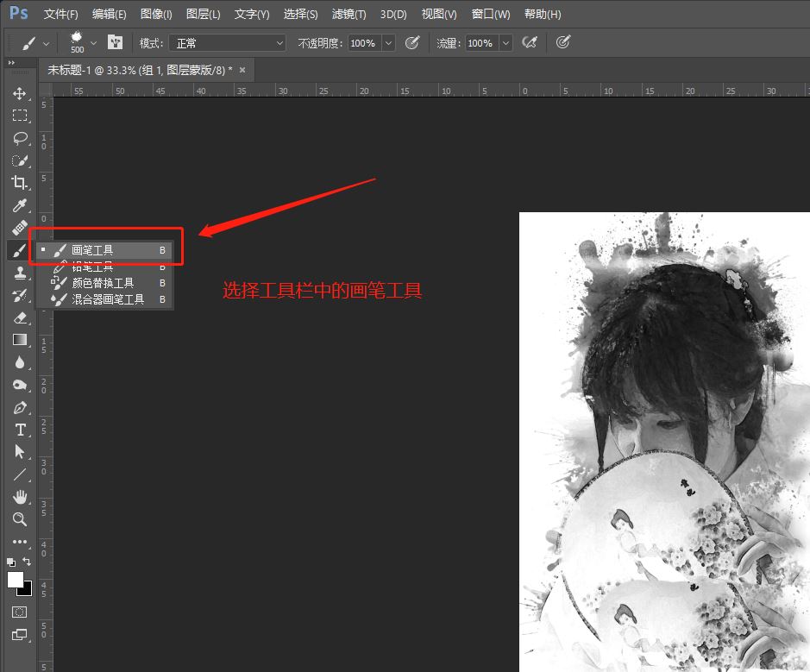Select the Rectangular Marquee tool

coord(20,116)
